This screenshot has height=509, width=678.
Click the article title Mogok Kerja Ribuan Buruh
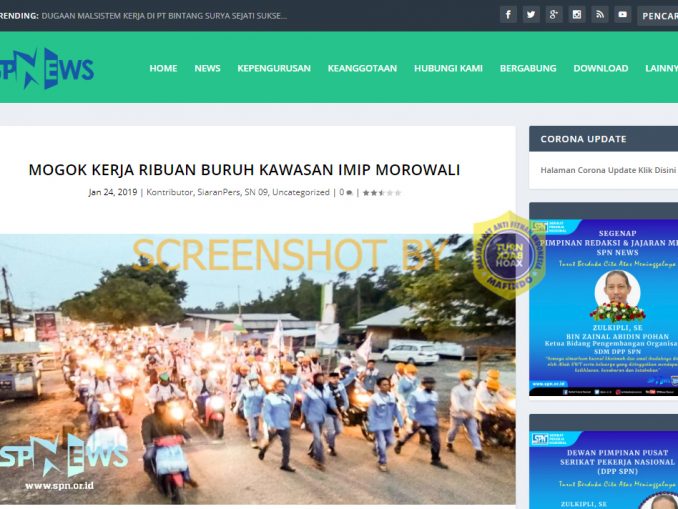(244, 170)
